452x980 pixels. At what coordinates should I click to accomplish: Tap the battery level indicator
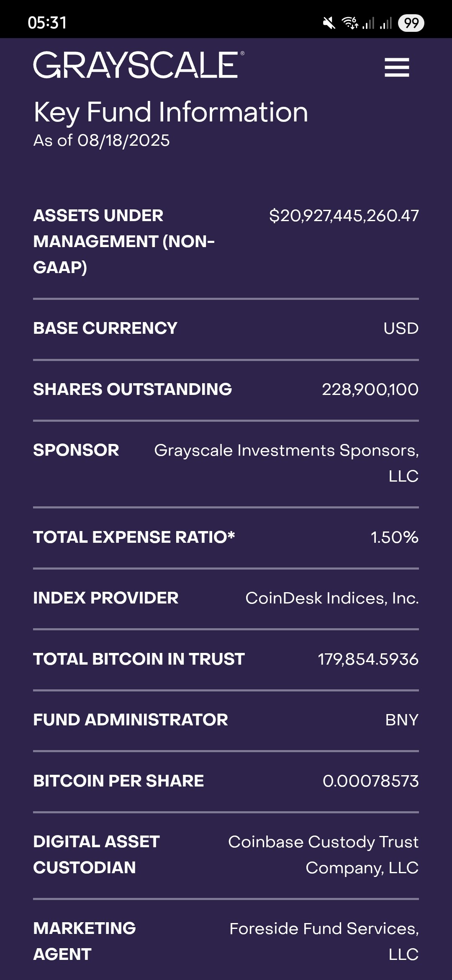coord(411,23)
